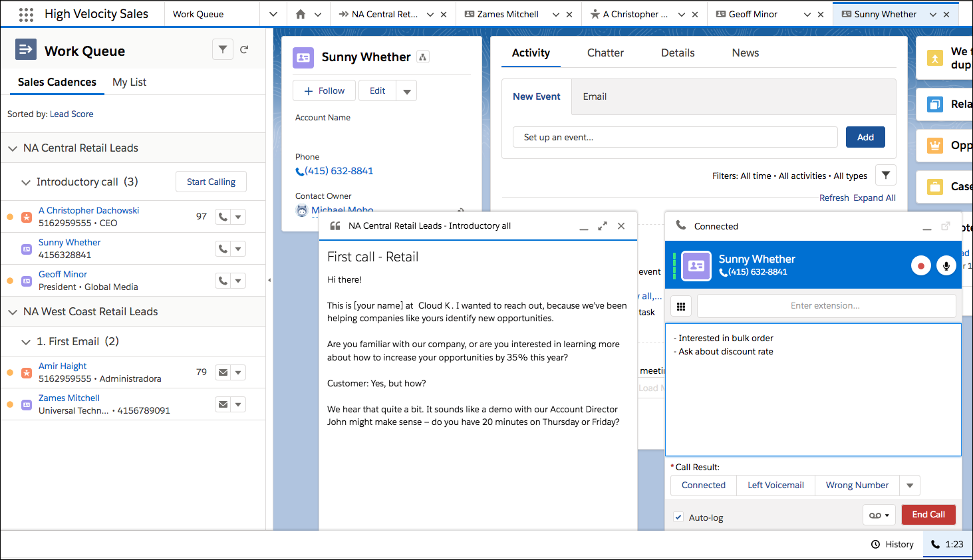Click the Refresh link in activity

pyautogui.click(x=834, y=198)
